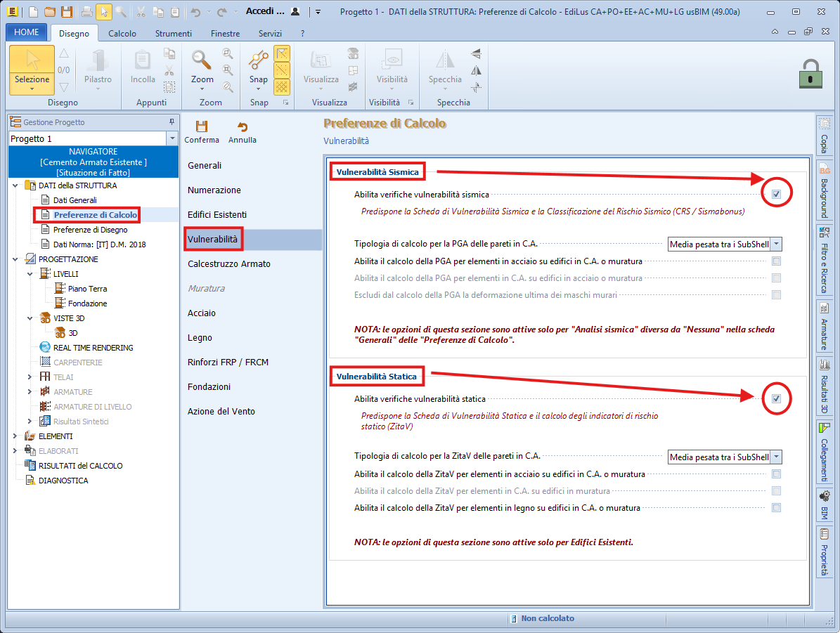Select Preferenze di Disegno in navigator
Viewport: 840px width, 633px height.
coord(90,230)
